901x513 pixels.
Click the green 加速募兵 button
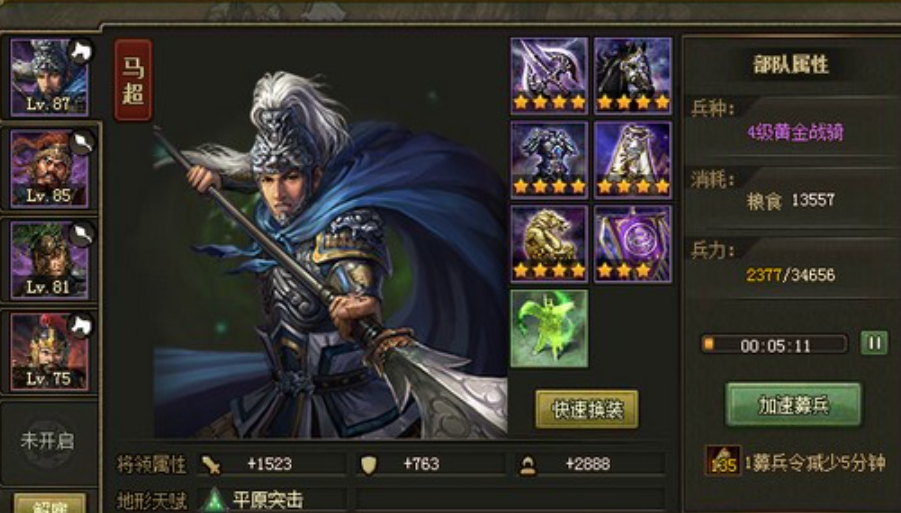[x=794, y=405]
